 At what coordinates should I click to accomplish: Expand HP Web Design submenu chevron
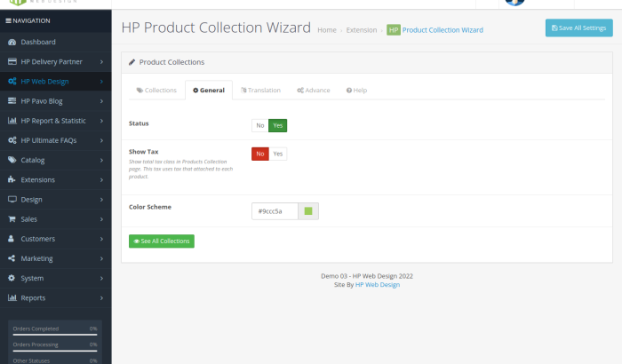[x=101, y=82]
